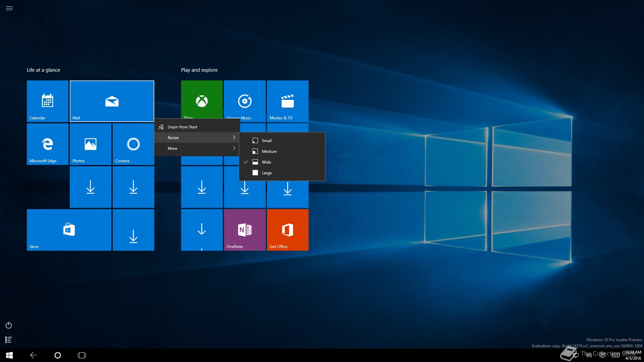This screenshot has width=644, height=362.
Task: Open the touch keyboard from the tray
Action: 616,355
